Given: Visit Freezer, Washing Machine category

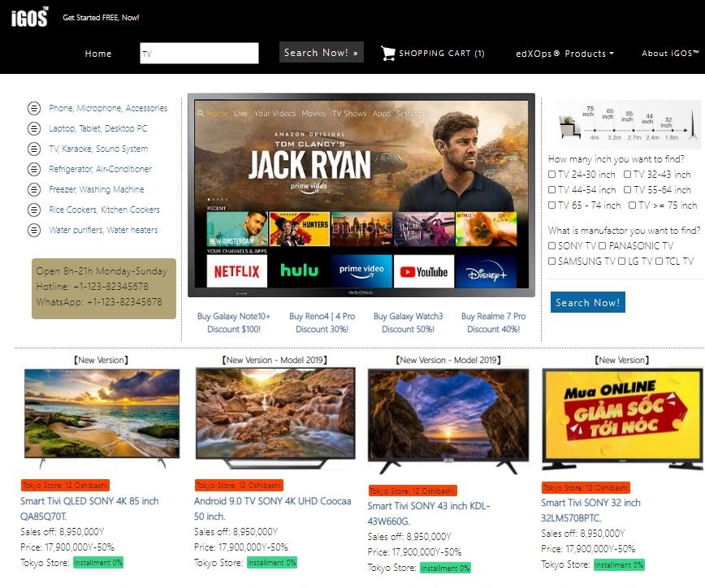Looking at the screenshot, I should pos(97,189).
